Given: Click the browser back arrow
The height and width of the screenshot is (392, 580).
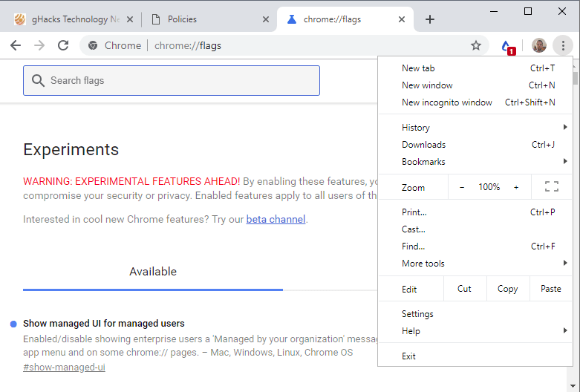Looking at the screenshot, I should (x=16, y=45).
